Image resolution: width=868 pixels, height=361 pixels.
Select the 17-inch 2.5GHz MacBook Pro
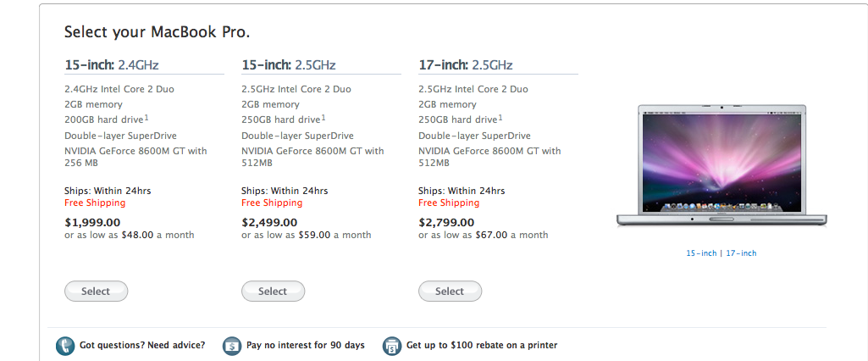coord(450,292)
